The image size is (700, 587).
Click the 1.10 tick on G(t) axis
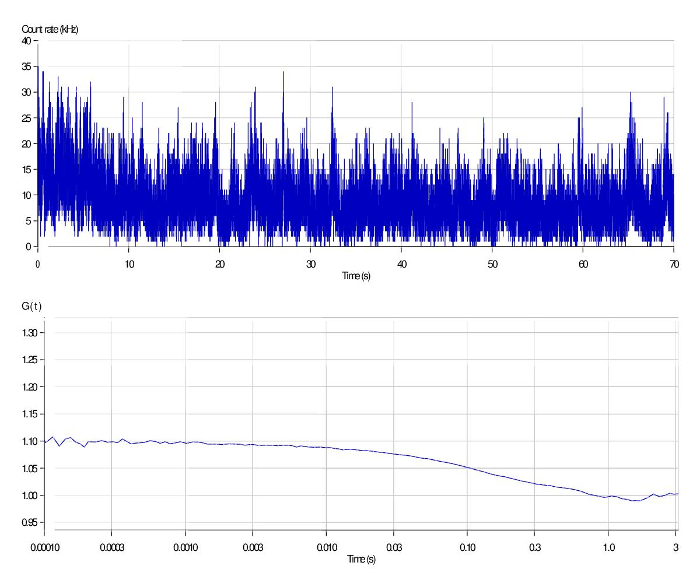click(x=30, y=441)
